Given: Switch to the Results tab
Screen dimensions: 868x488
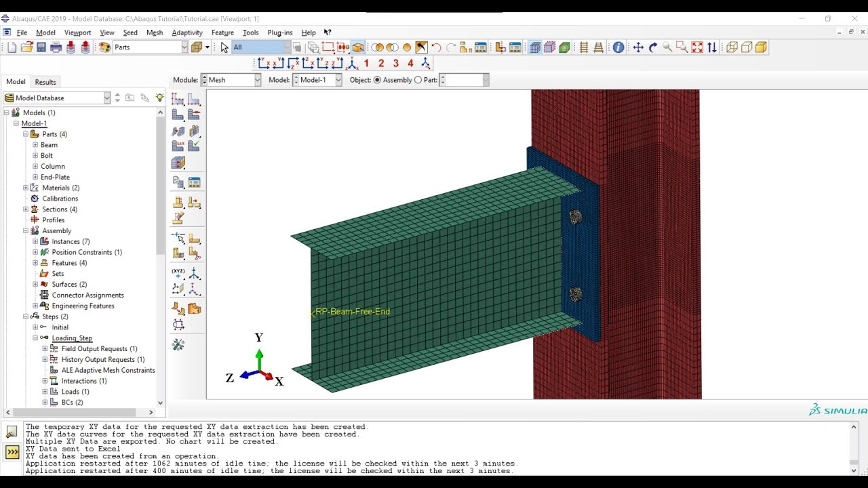Looking at the screenshot, I should 45,82.
